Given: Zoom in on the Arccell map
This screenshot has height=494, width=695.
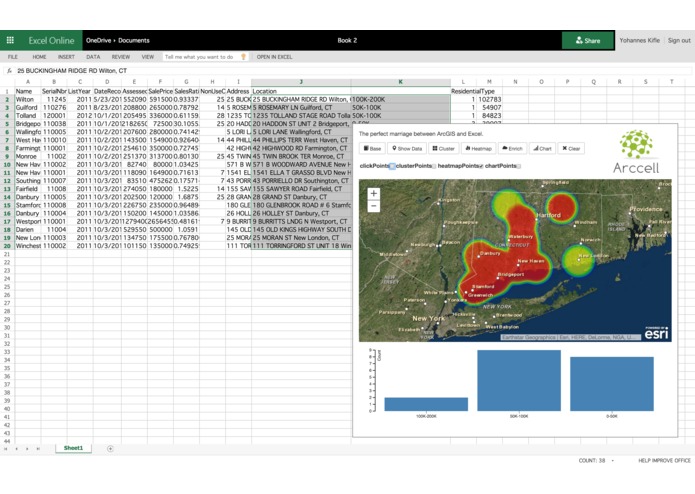Looking at the screenshot, I should point(374,193).
